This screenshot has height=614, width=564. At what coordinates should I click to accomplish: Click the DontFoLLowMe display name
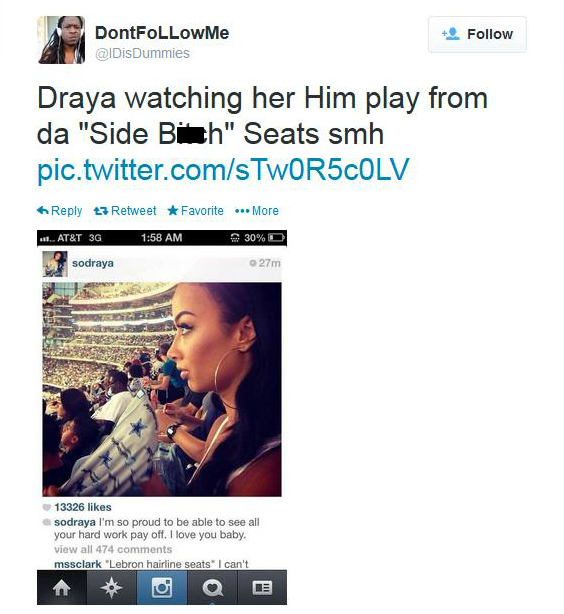[162, 33]
